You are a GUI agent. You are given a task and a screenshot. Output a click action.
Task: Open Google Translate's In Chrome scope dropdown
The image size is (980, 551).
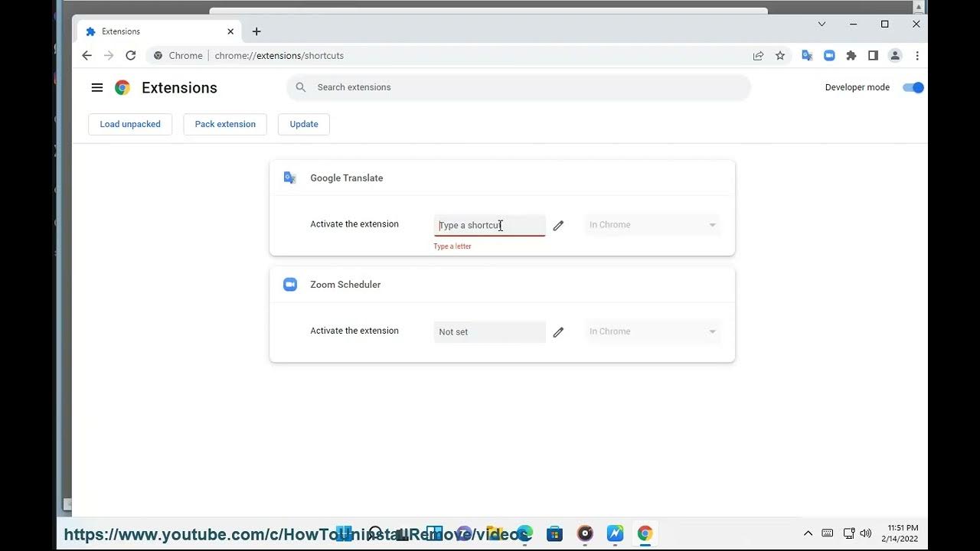652,225
